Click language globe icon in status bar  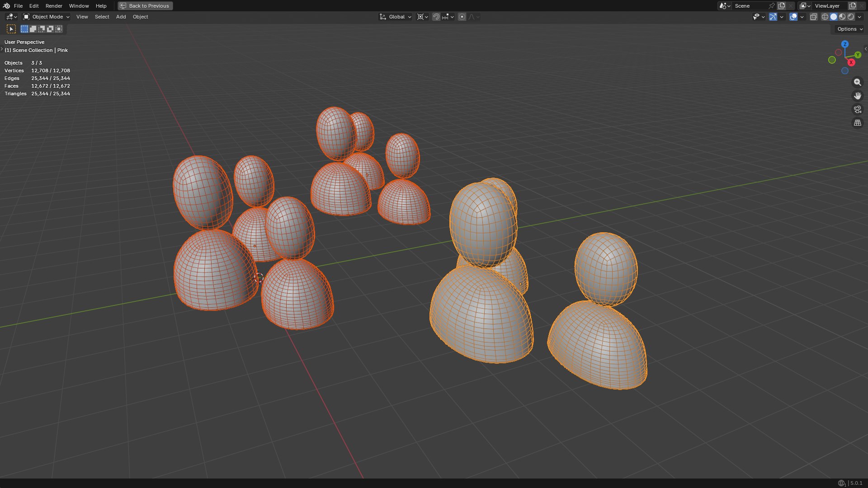[x=841, y=483]
